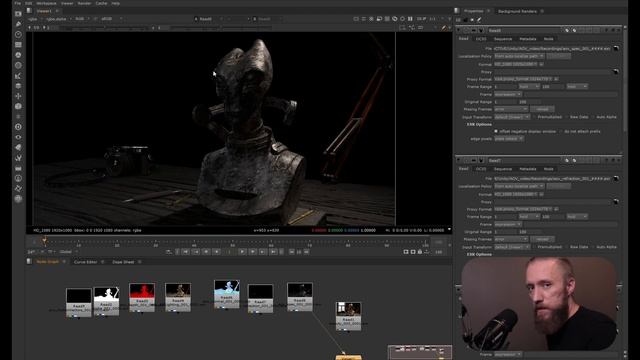640x360 pixels.
Task: Play the viewer forward
Action: [242, 252]
